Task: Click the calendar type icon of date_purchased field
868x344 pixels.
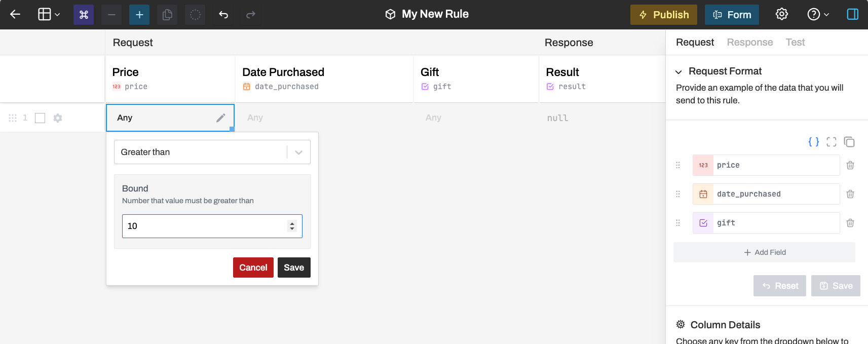Action: point(703,194)
